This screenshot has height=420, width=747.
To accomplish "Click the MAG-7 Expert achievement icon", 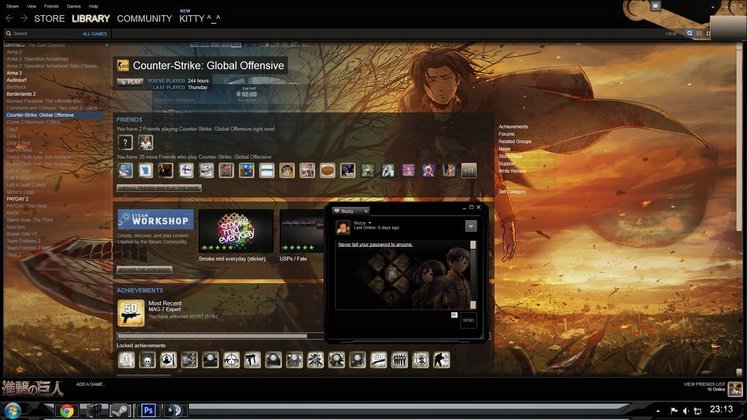I will pyautogui.click(x=131, y=313).
